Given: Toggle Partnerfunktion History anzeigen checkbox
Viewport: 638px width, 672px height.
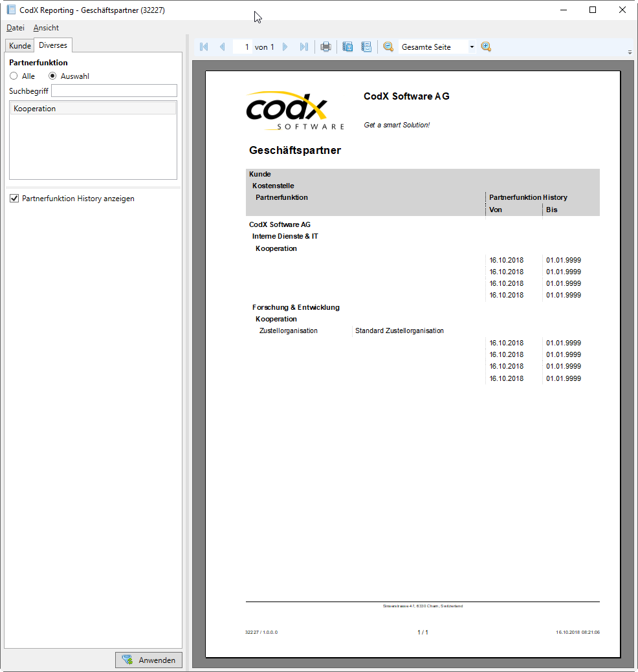Looking at the screenshot, I should [14, 199].
